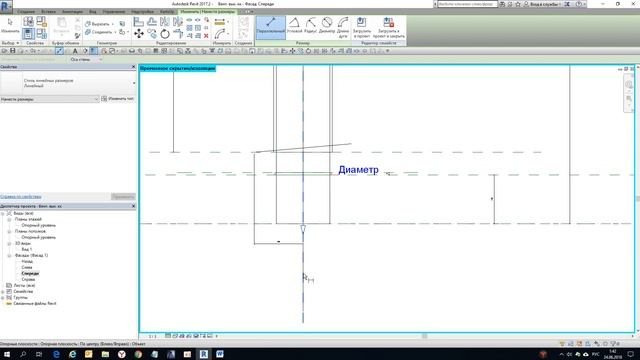Image resolution: width=640 pixels, height=360 pixels.
Task: Select the Arc Length dimension tool
Action: click(343, 27)
